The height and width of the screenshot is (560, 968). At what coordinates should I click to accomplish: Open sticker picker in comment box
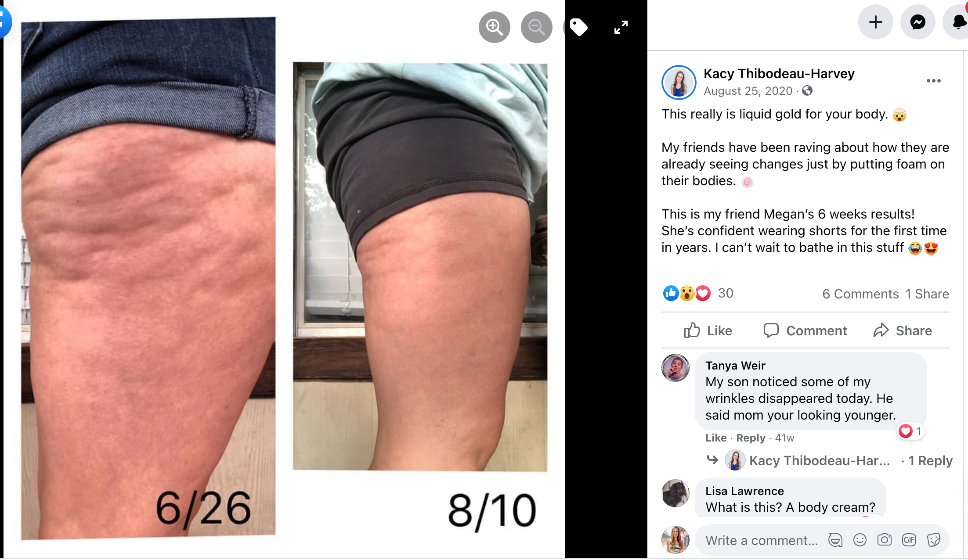pos(934,540)
